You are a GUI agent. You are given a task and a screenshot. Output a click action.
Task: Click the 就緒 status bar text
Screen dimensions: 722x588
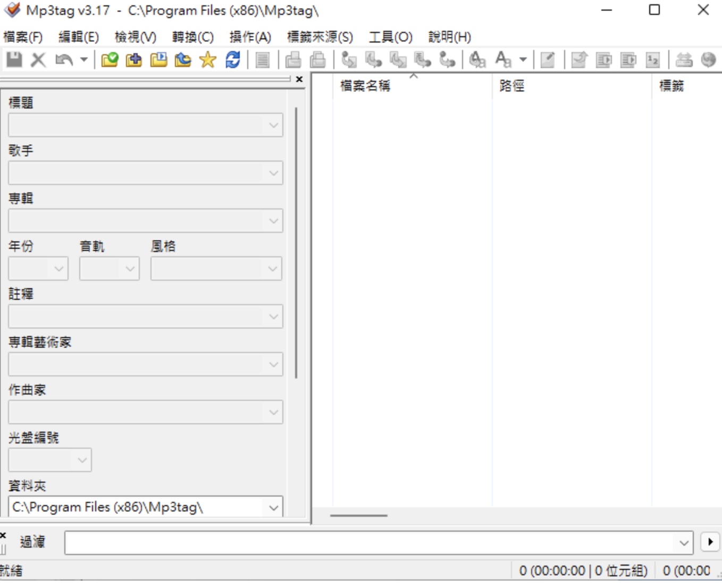coord(11,571)
